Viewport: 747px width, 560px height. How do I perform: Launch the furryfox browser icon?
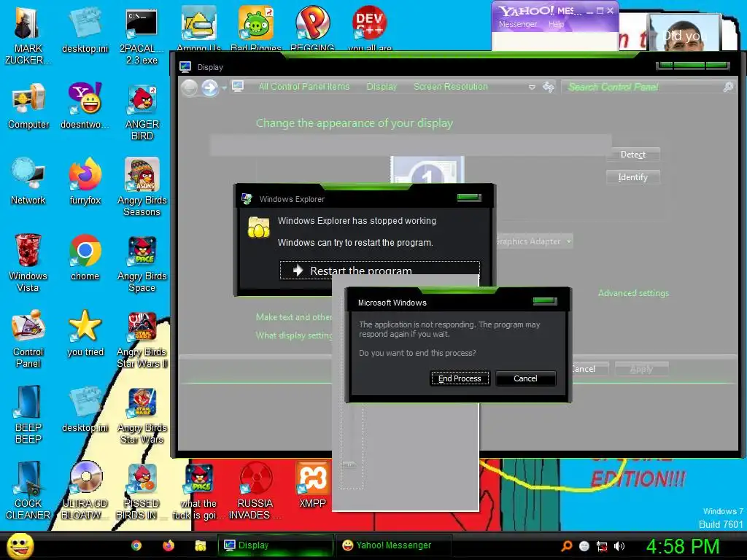(x=85, y=182)
